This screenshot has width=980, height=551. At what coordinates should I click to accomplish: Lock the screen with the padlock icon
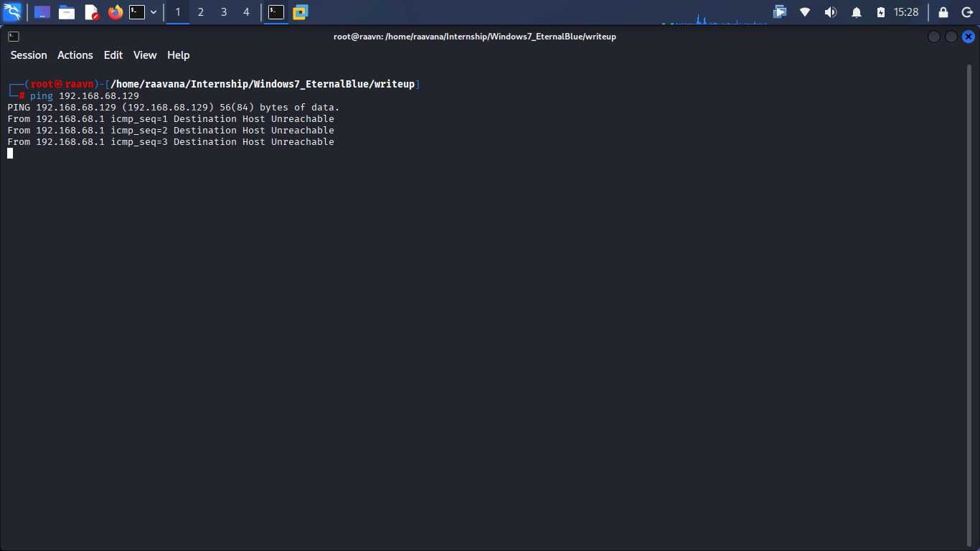point(943,12)
